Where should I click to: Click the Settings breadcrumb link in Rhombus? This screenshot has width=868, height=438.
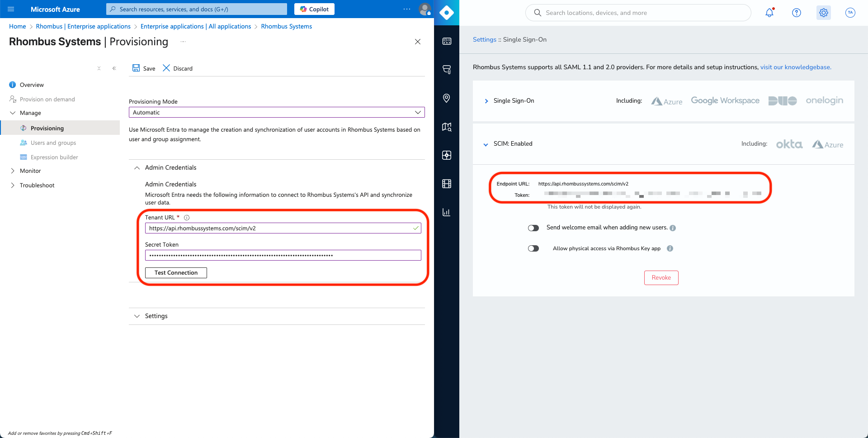click(x=485, y=39)
